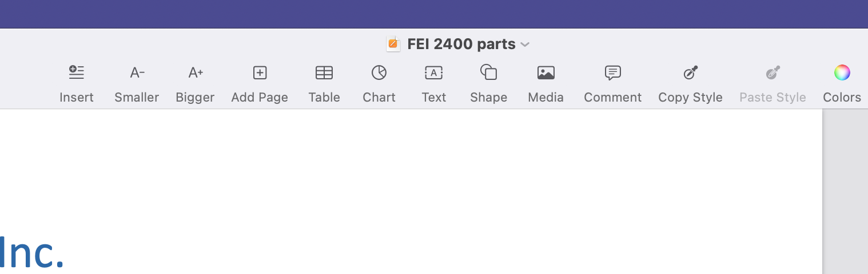Click the purple desktop strip above window
The width and height of the screenshot is (868, 274).
coord(435,14)
